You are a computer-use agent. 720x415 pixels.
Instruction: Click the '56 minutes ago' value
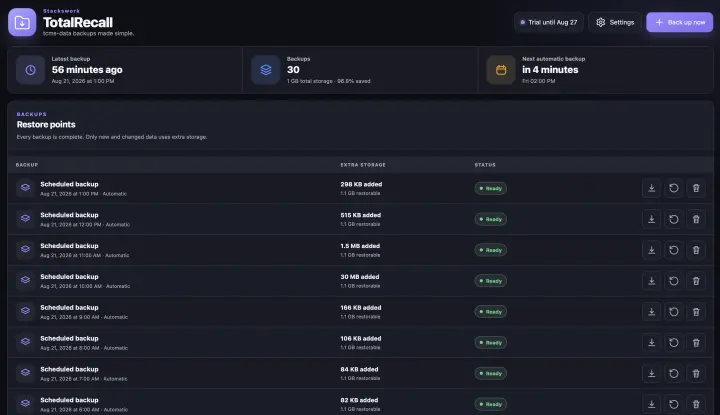tap(87, 70)
